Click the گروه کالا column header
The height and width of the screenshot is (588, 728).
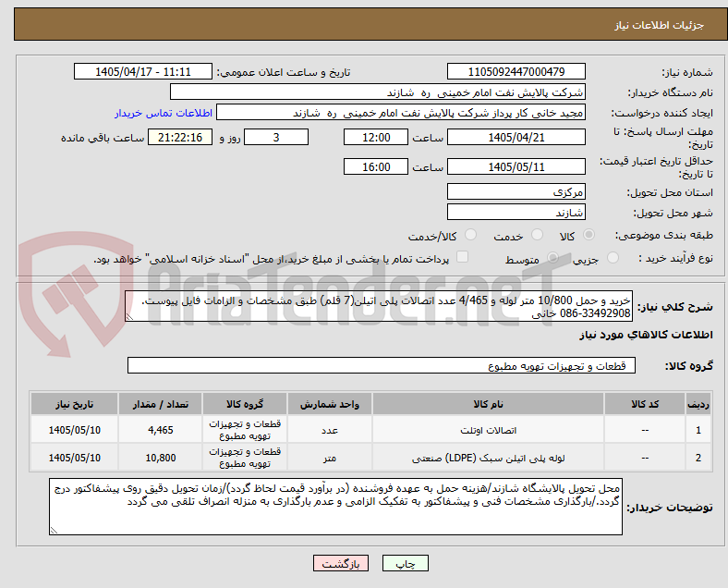pos(245,404)
